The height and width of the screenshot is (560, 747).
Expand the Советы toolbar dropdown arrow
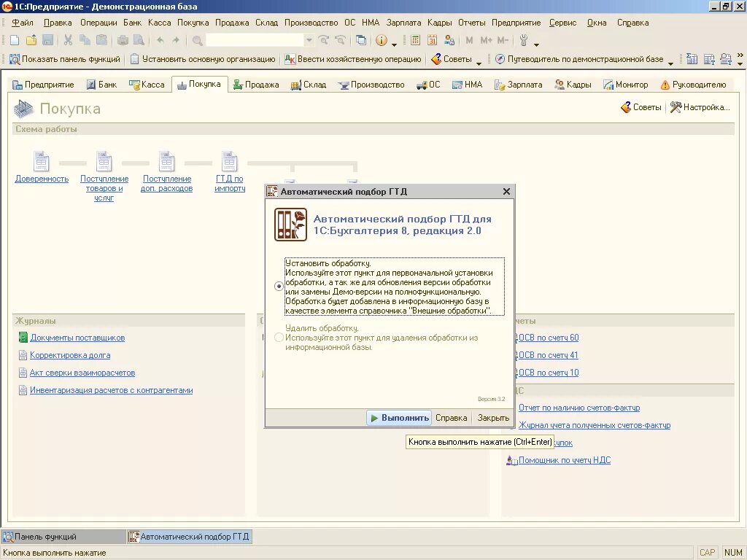479,63
